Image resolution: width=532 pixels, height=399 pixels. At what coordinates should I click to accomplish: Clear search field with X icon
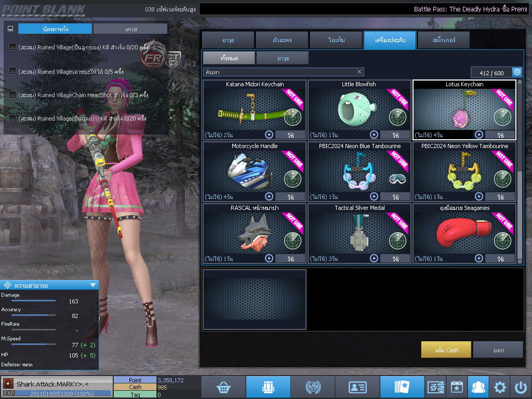(360, 72)
